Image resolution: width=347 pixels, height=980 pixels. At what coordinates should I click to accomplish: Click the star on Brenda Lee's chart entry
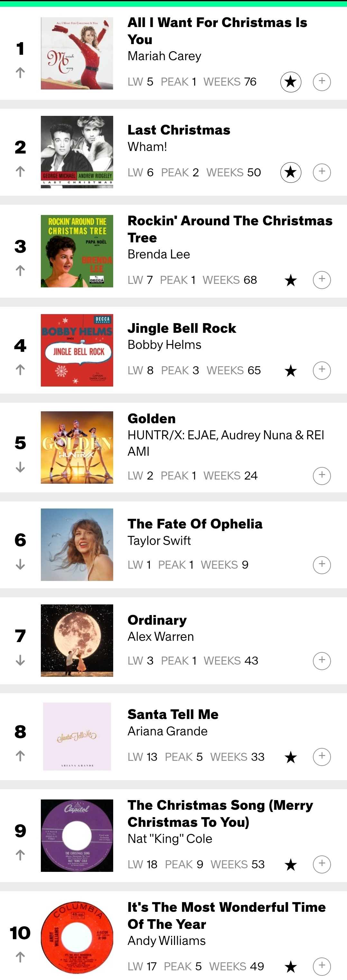pos(291,280)
